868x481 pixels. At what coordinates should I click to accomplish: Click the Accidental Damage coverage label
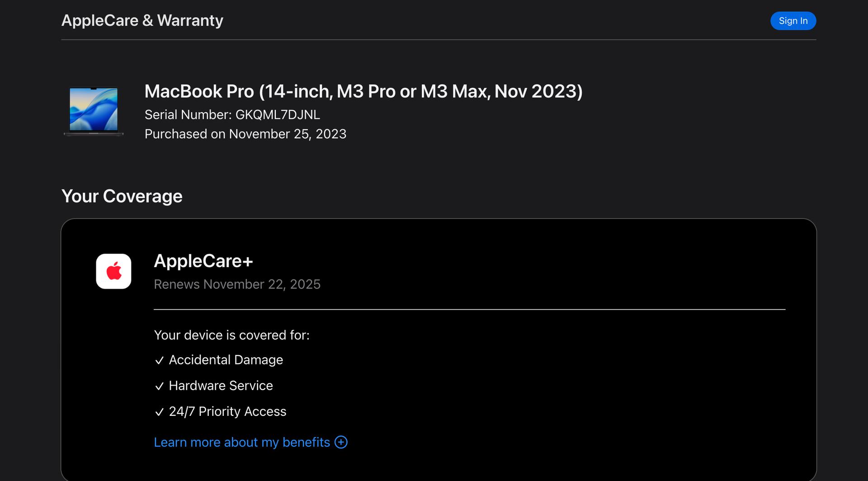226,360
